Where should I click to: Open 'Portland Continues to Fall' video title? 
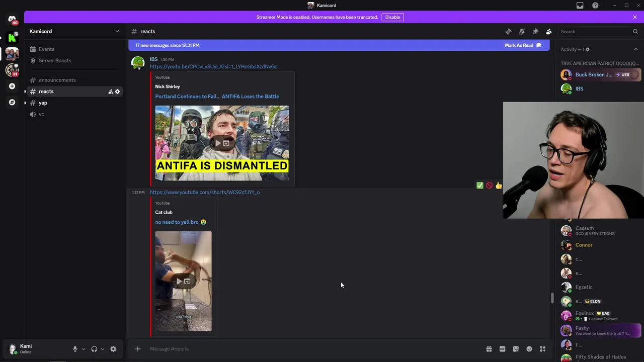(217, 96)
